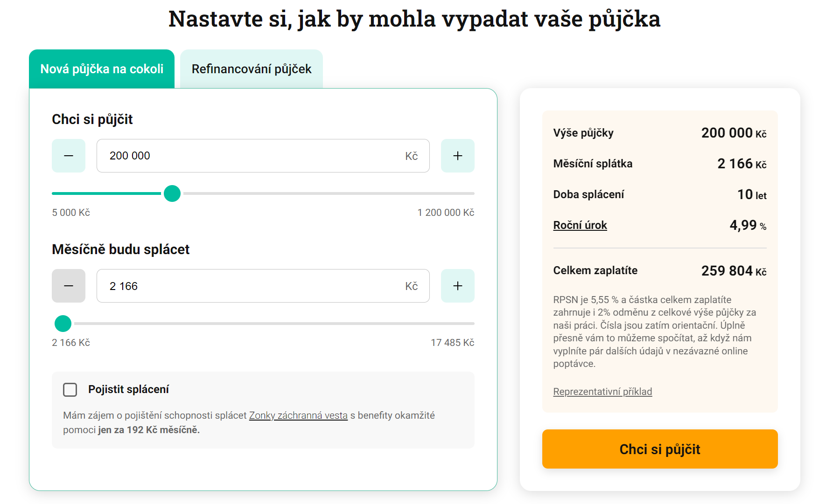Click loan amount slider handle
The height and width of the screenshot is (504, 819).
point(172,193)
